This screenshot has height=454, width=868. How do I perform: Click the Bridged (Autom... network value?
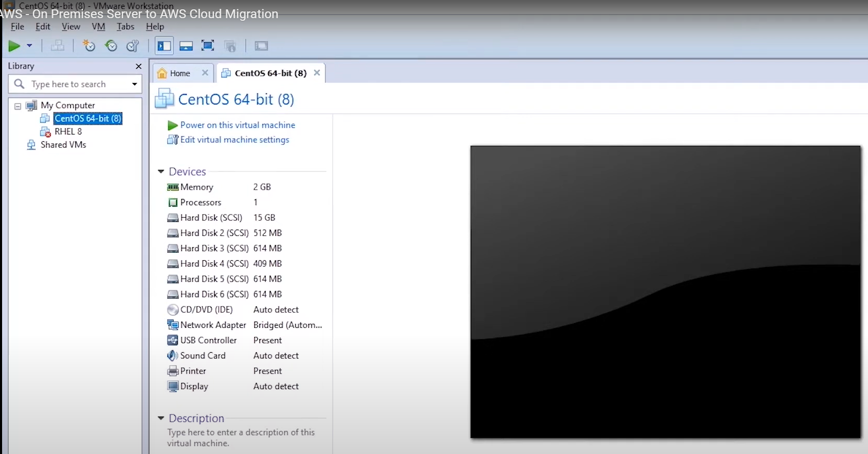[287, 325]
